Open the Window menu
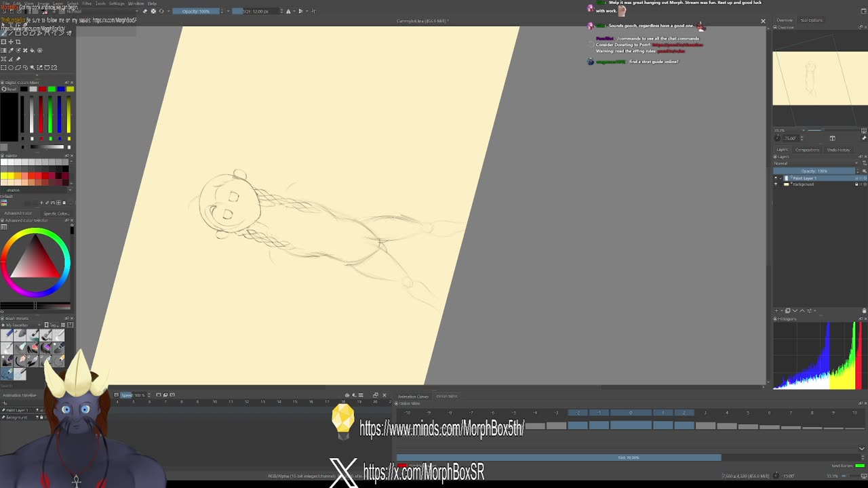This screenshot has width=868, height=488. 136,3
